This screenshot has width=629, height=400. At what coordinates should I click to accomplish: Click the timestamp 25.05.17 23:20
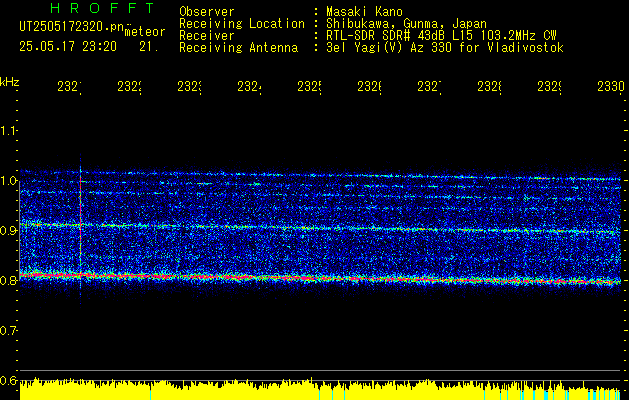pos(68,47)
